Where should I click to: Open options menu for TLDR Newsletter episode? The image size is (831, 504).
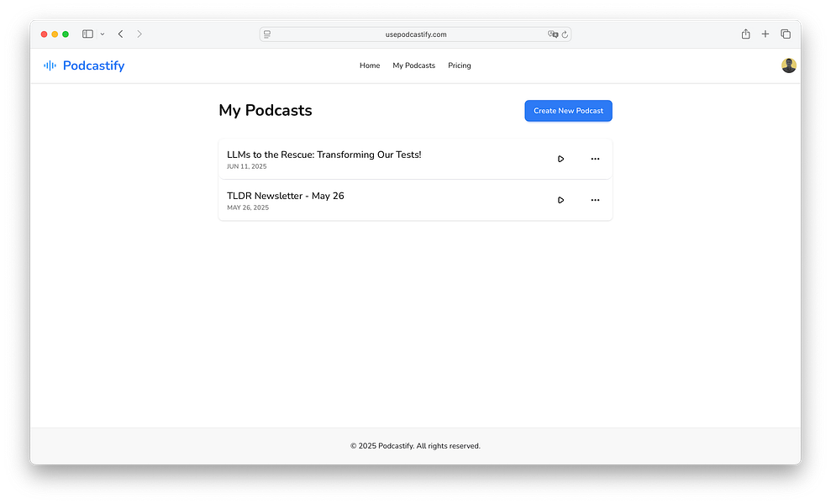[595, 200]
